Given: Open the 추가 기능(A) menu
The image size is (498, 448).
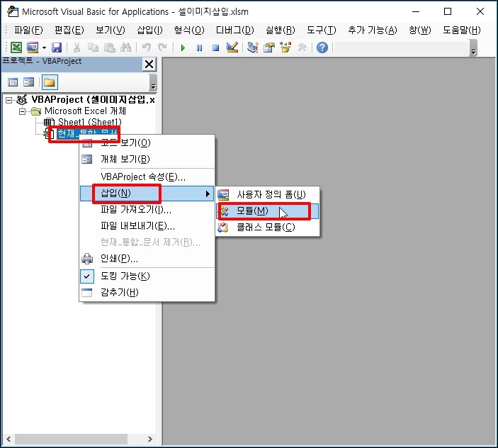Looking at the screenshot, I should [373, 30].
